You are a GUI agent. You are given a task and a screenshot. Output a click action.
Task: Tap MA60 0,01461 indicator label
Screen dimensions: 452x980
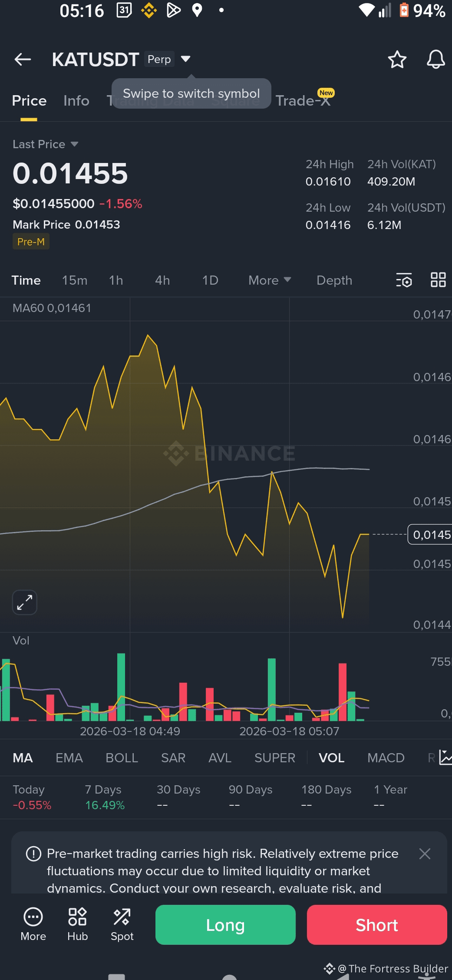click(52, 308)
